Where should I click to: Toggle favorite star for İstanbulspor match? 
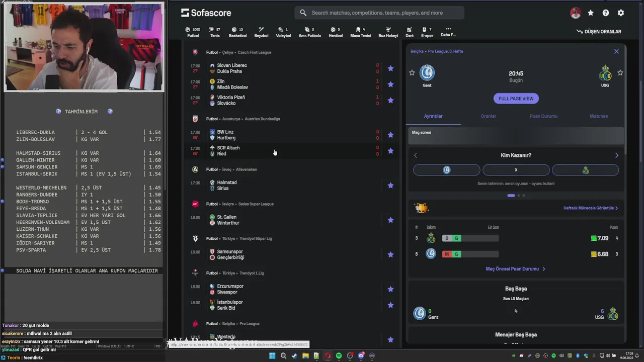click(390, 305)
